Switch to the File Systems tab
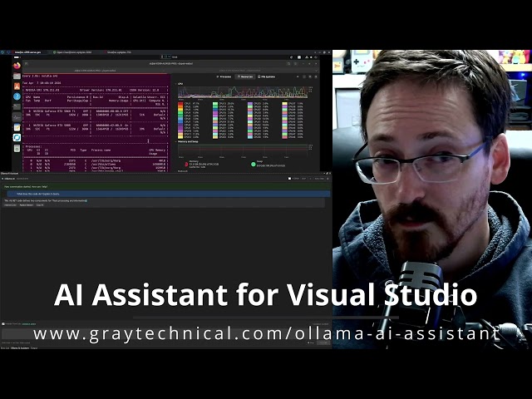Screen dimensions: 532x399 tap(267, 76)
